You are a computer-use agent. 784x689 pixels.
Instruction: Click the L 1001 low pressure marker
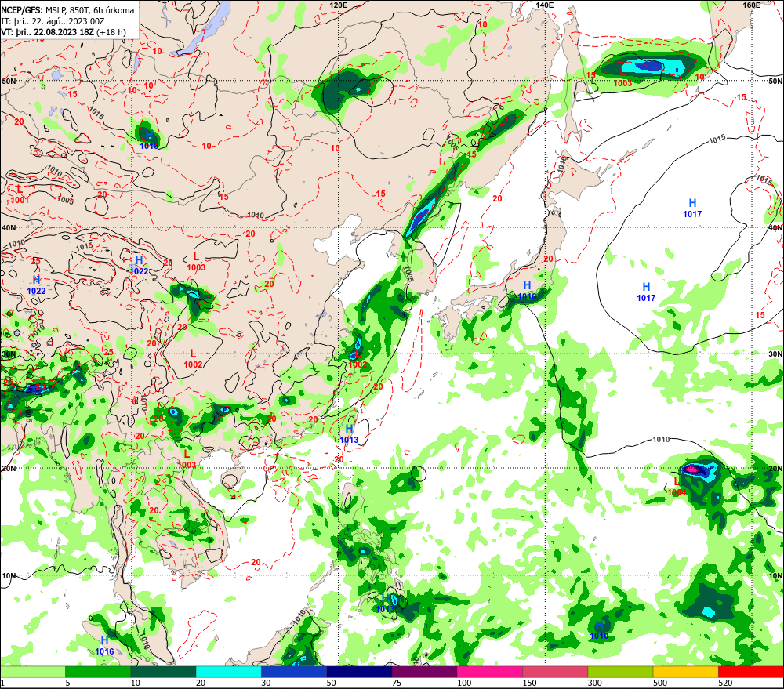point(20,194)
